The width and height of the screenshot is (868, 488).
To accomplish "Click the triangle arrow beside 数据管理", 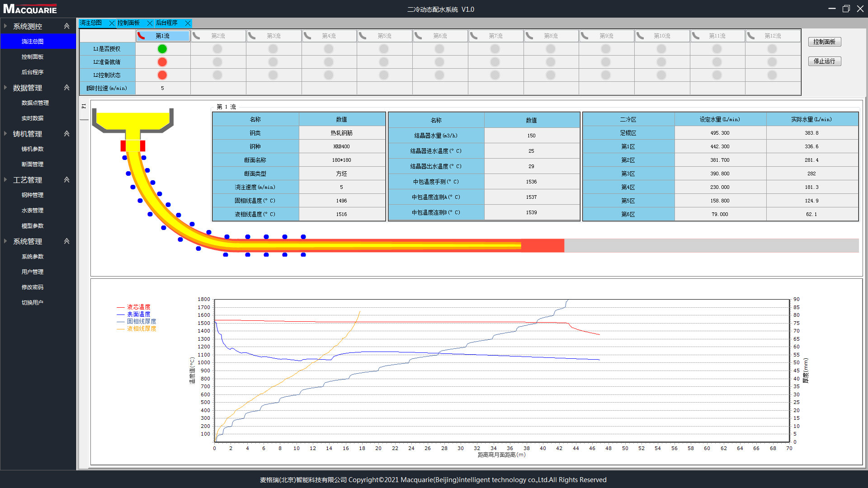I will 5,88.
